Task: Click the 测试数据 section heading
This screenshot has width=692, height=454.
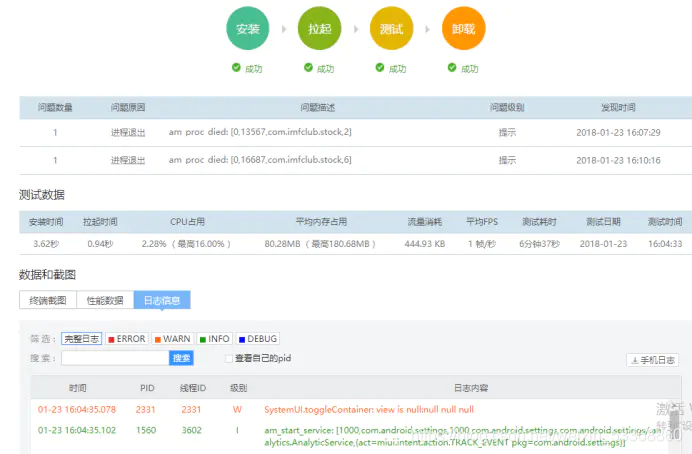Action: [x=41, y=195]
